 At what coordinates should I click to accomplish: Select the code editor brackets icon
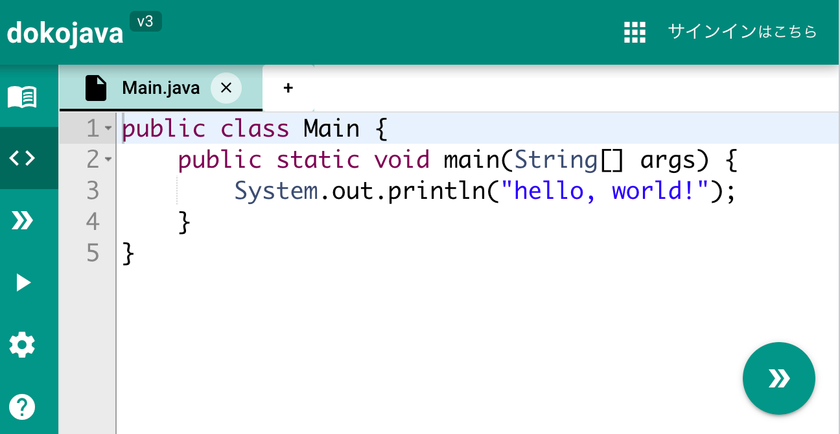point(22,158)
